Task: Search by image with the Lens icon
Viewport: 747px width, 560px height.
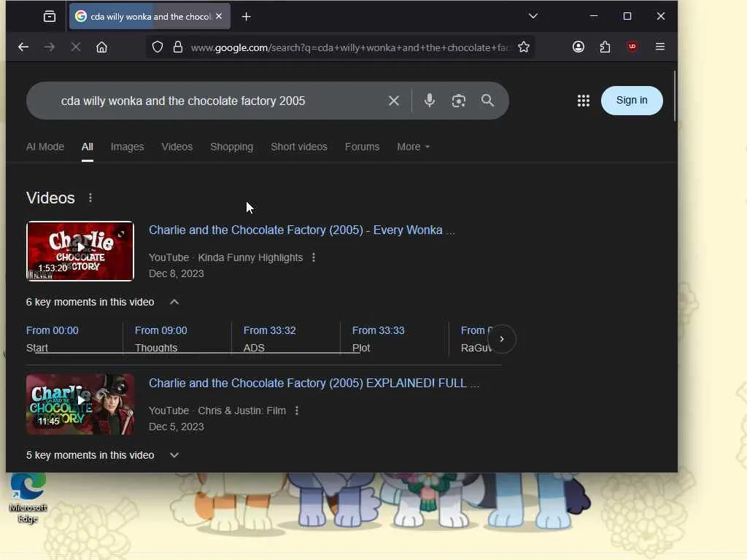Action: click(x=458, y=101)
